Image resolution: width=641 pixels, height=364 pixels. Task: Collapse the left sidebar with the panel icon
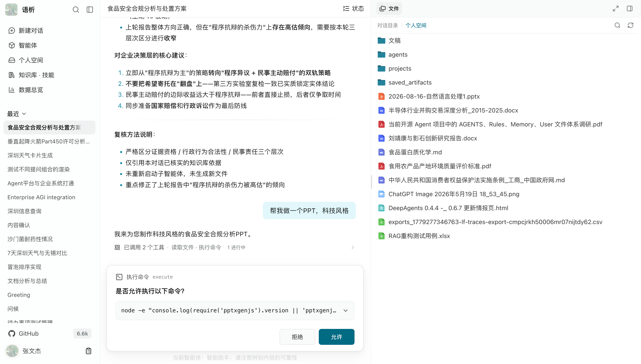pos(90,10)
